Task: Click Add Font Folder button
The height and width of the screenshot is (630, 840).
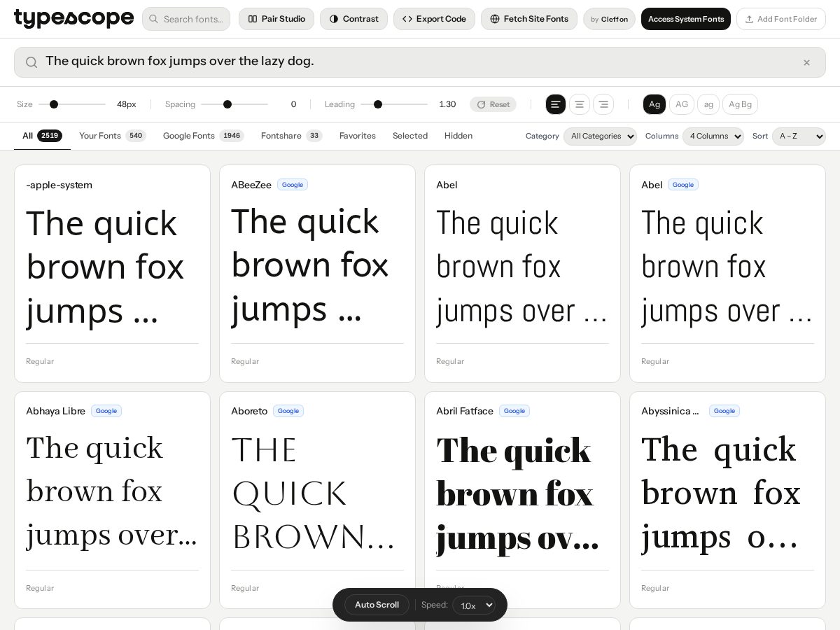Action: click(x=781, y=19)
